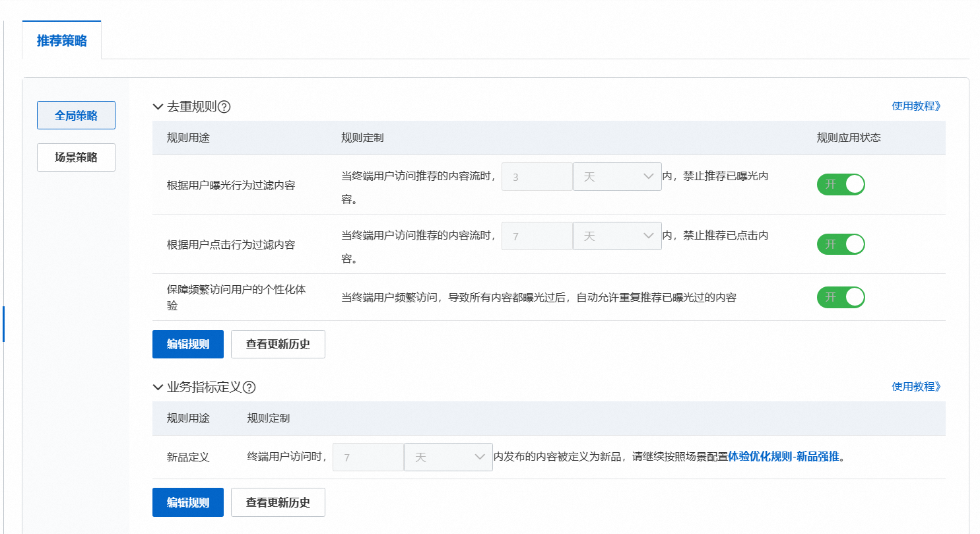The height and width of the screenshot is (534, 980).
Task: Click 编辑规则 under 业务指标定义
Action: tap(188, 502)
